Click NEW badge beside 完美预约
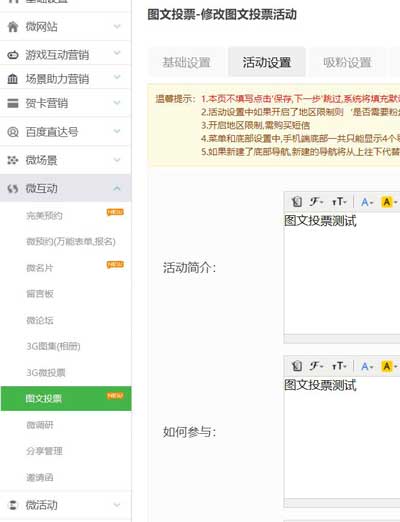 coord(115,212)
